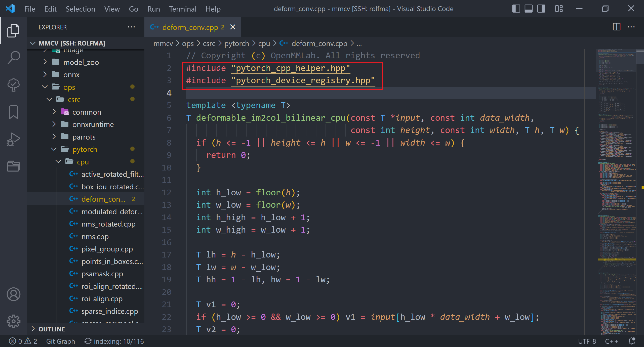Click Git Graph in status bar
The height and width of the screenshot is (347, 644).
pos(60,341)
